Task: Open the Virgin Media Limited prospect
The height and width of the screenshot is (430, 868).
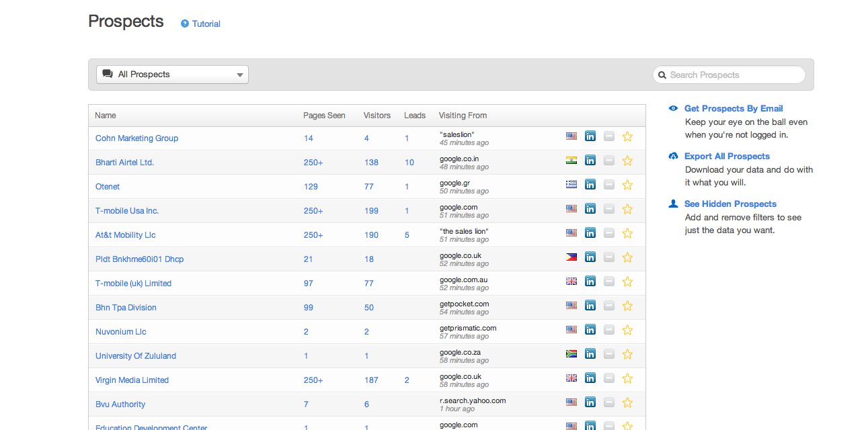Action: tap(132, 380)
